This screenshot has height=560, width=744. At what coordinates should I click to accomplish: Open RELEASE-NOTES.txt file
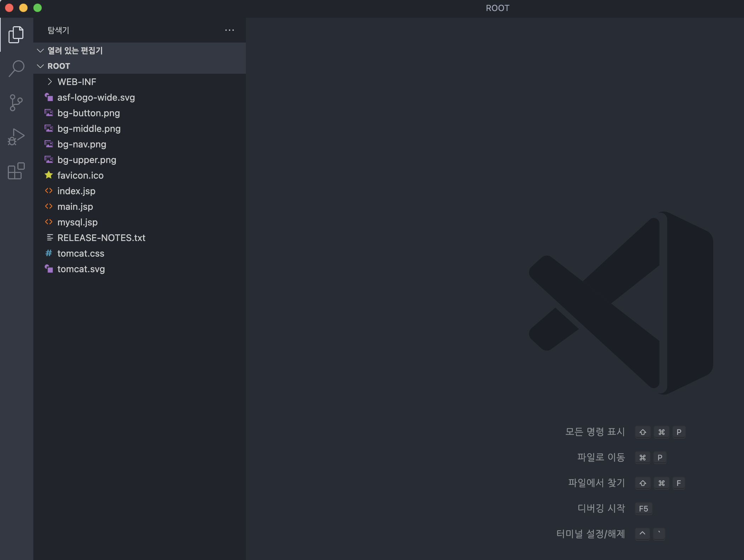[x=101, y=238]
